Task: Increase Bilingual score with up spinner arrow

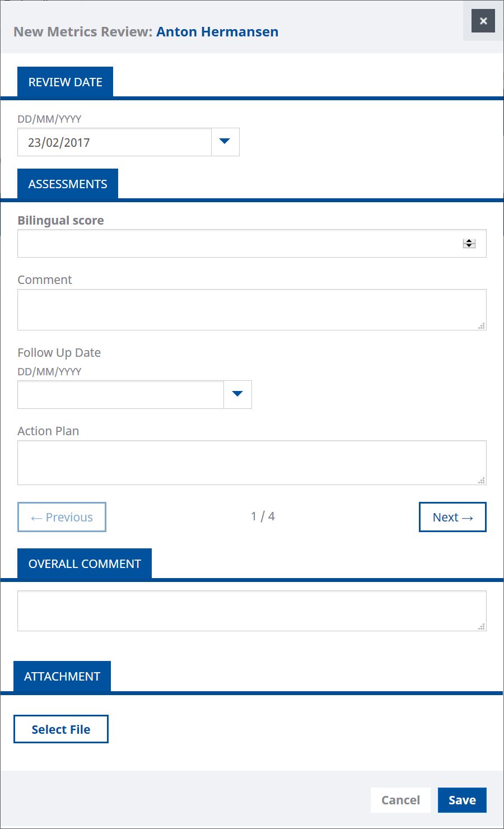Action: [469, 241]
